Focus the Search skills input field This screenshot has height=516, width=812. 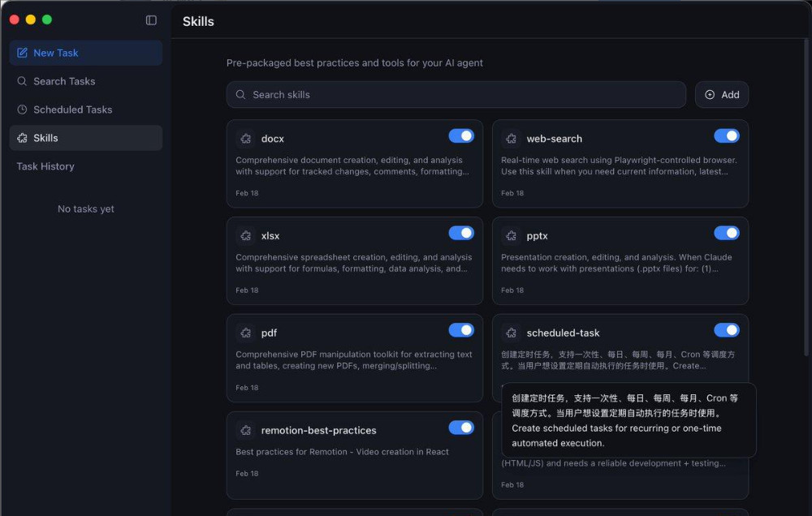(x=456, y=95)
